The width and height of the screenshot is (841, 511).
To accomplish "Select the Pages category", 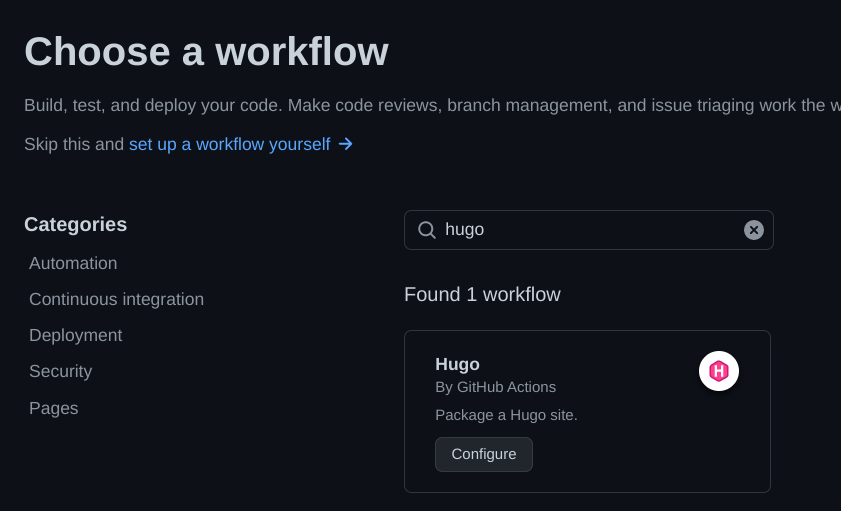I will (x=54, y=408).
